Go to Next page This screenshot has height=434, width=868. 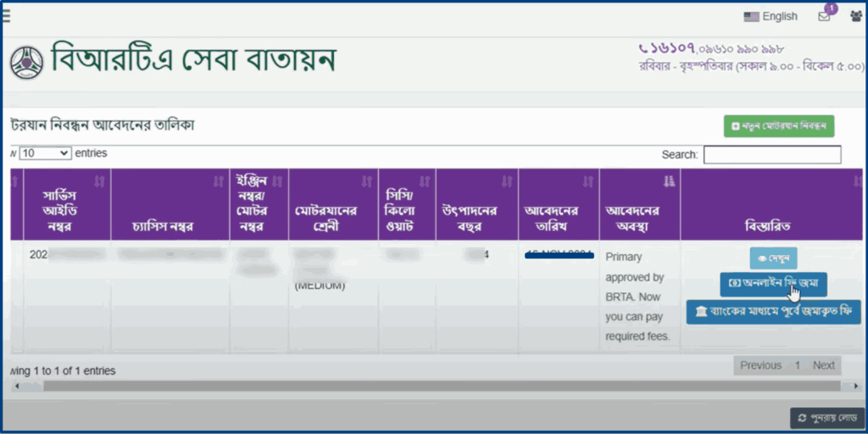(x=823, y=365)
